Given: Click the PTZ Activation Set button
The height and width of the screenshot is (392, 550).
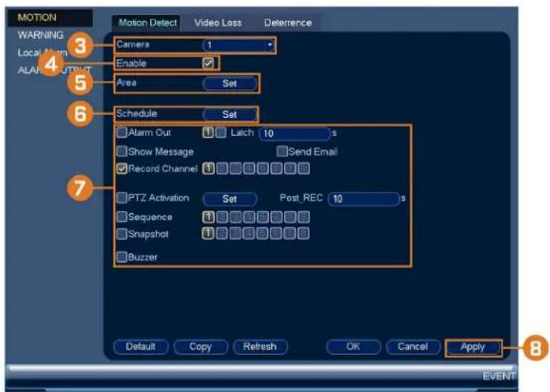Looking at the screenshot, I should point(230,199).
